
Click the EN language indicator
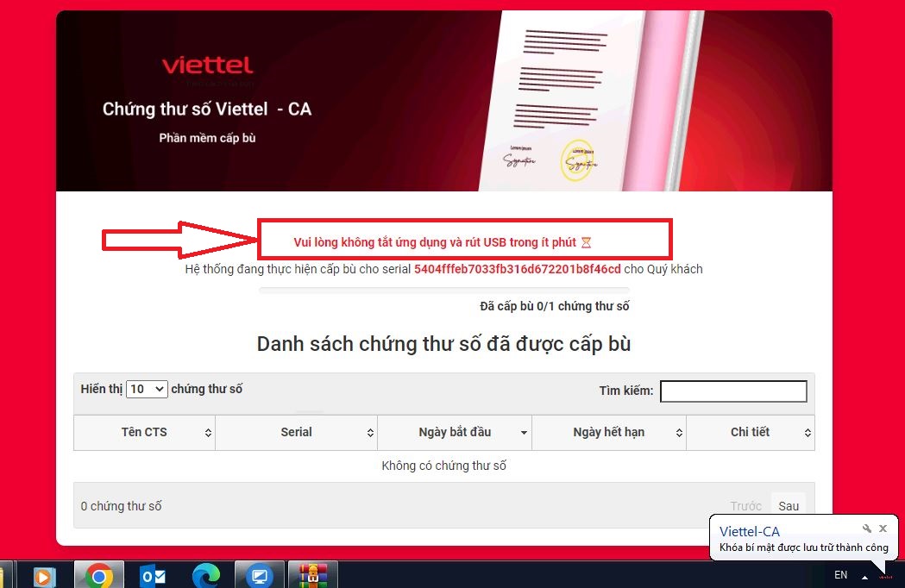coord(840,574)
